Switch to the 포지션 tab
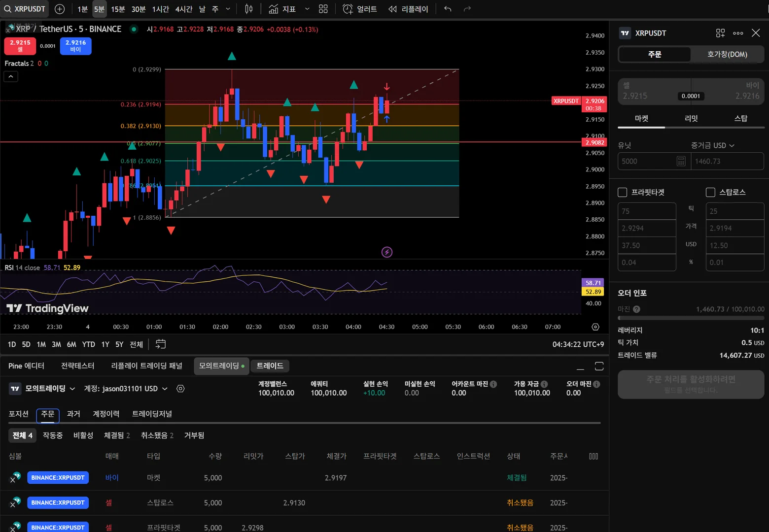The height and width of the screenshot is (532, 769). point(19,414)
